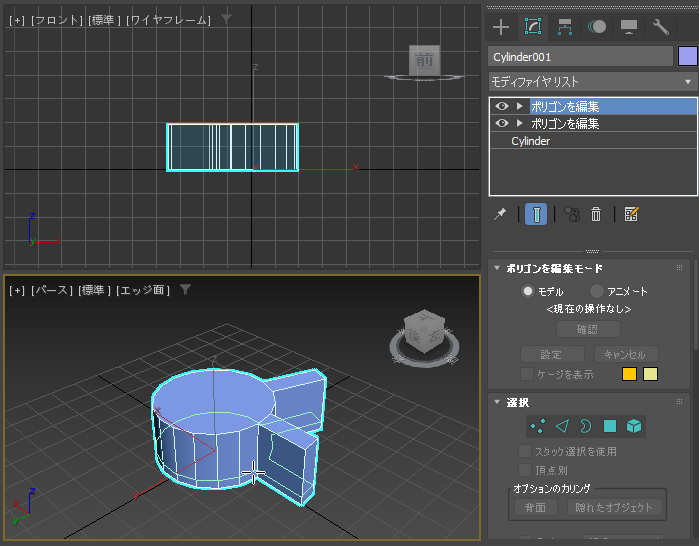This screenshot has width=699, height=546.
Task: Click perspective viewport [+] menu label
Action: (17, 290)
